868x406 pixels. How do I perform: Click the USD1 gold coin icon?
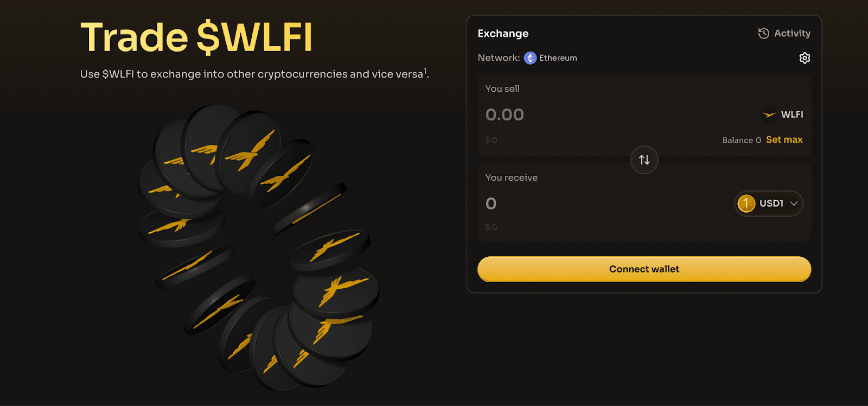pyautogui.click(x=746, y=203)
